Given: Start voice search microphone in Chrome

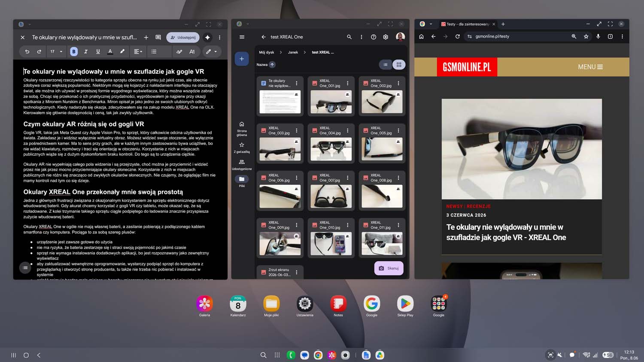Looking at the screenshot, I should (x=598, y=36).
